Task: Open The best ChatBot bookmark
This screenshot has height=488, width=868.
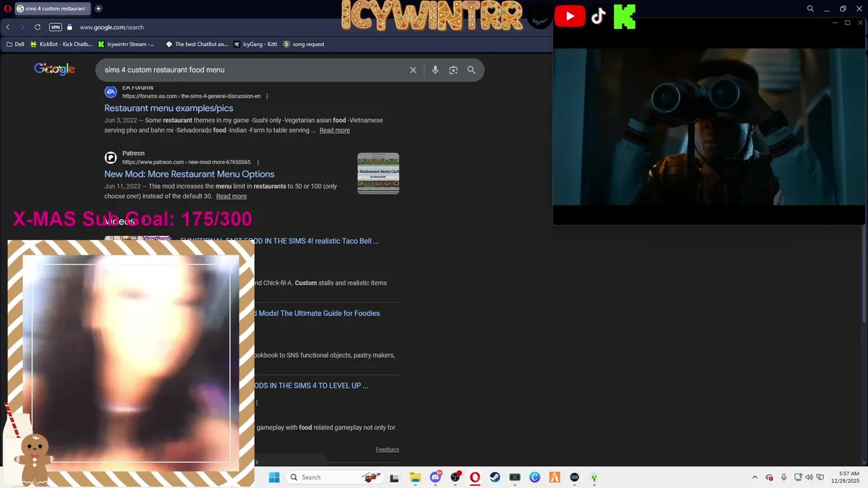Action: (x=197, y=44)
